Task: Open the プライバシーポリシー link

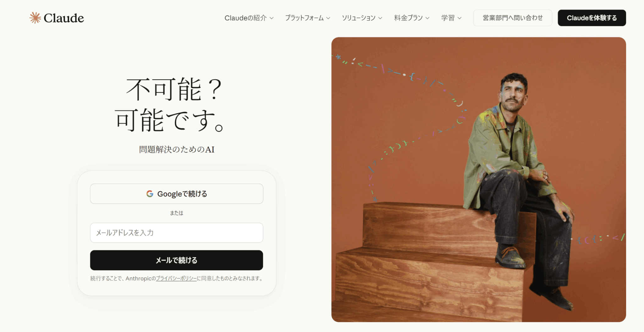Action: [x=176, y=279]
